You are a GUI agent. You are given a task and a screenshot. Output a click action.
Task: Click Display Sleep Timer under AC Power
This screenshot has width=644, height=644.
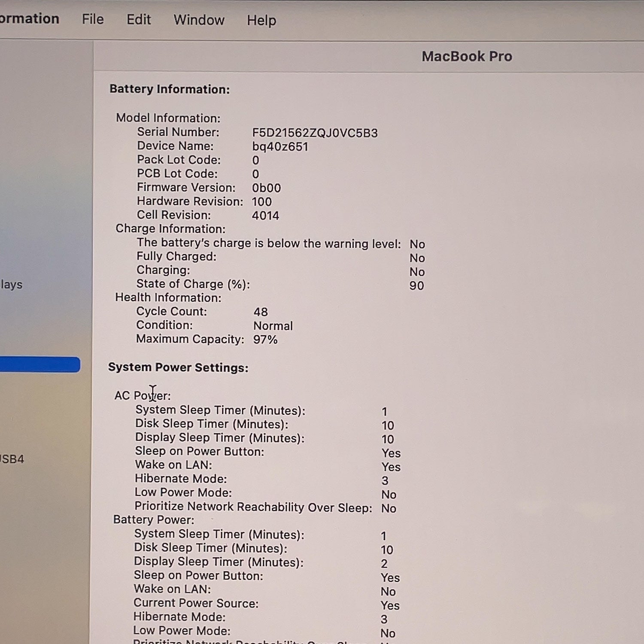point(220,438)
